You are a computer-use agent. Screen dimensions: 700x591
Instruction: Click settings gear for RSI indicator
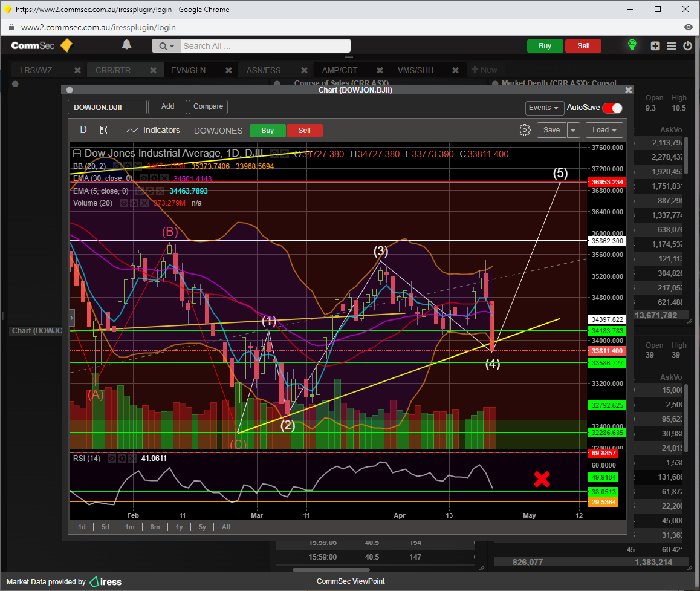point(122,459)
